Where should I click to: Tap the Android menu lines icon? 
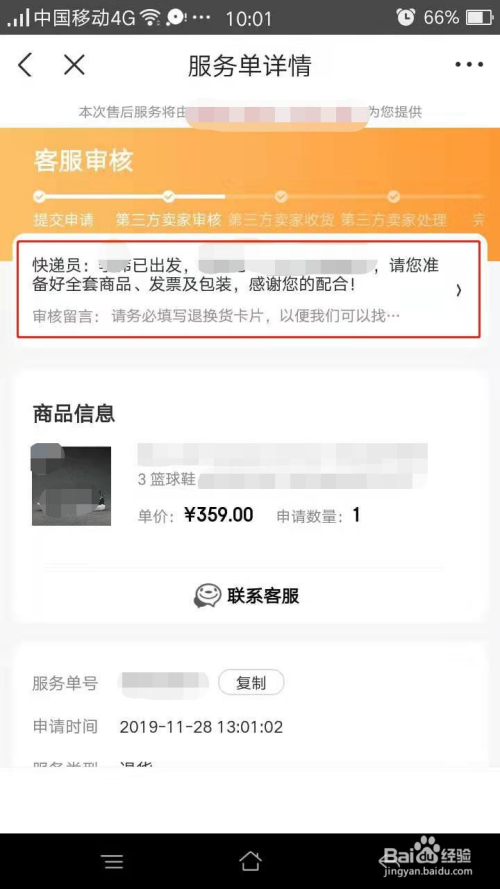(x=113, y=862)
